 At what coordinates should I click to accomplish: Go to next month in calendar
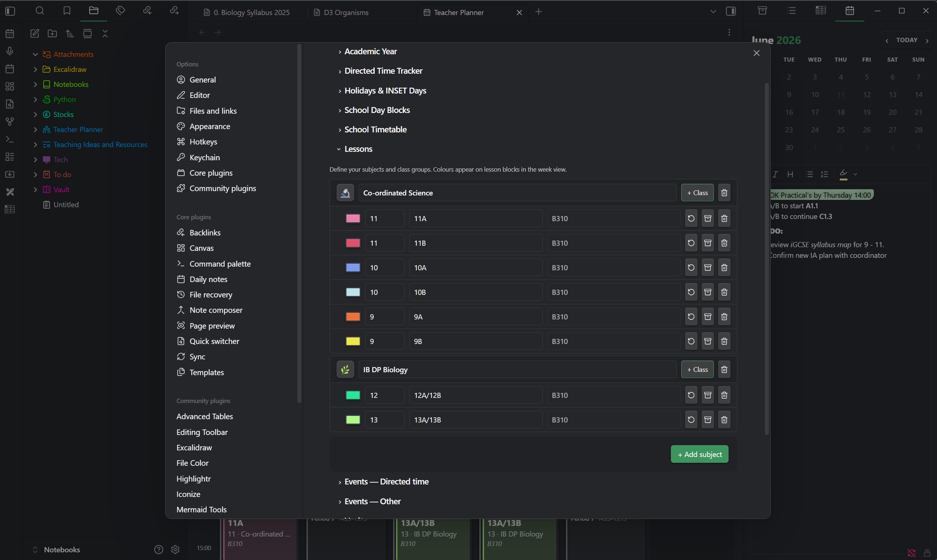tap(927, 40)
